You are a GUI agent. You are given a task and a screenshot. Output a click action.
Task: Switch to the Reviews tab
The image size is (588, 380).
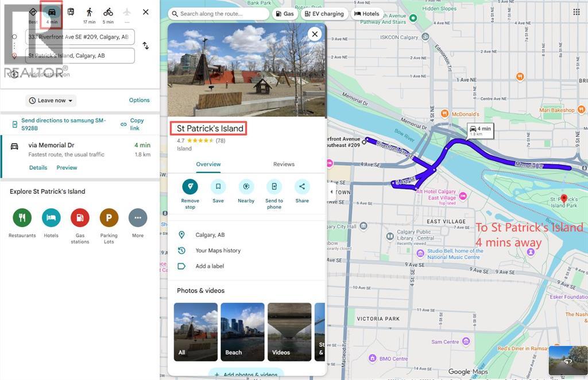point(284,164)
